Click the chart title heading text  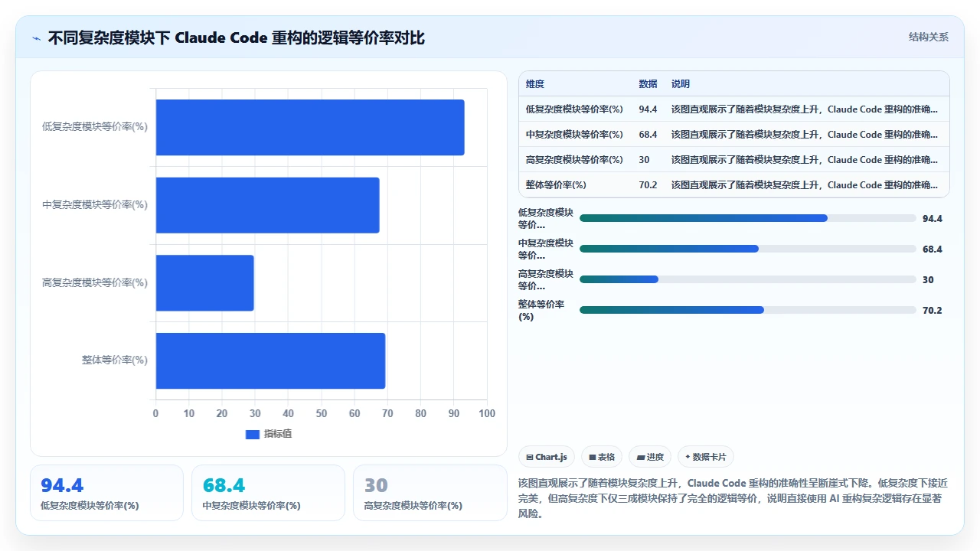pos(237,37)
